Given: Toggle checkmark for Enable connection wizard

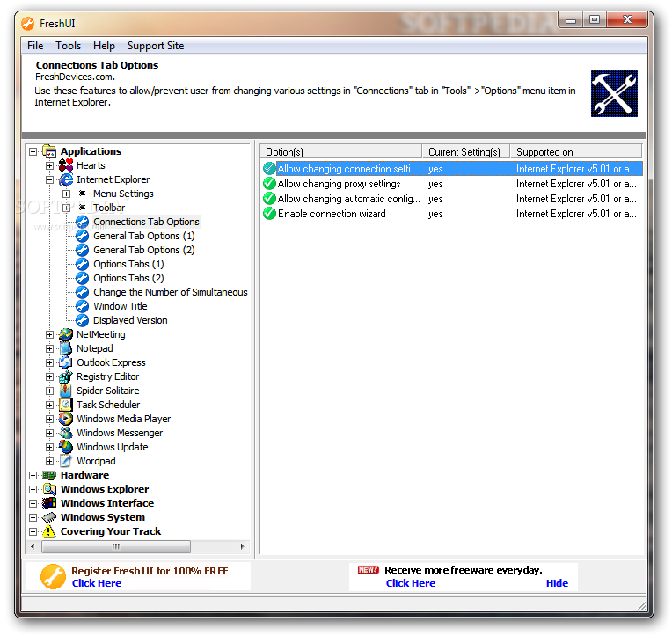Looking at the screenshot, I should 269,214.
